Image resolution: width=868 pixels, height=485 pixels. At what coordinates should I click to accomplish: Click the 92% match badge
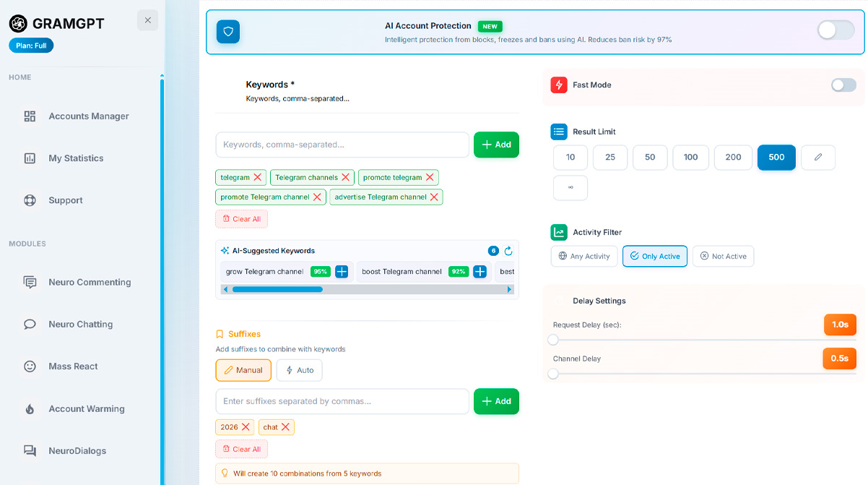[x=458, y=272]
